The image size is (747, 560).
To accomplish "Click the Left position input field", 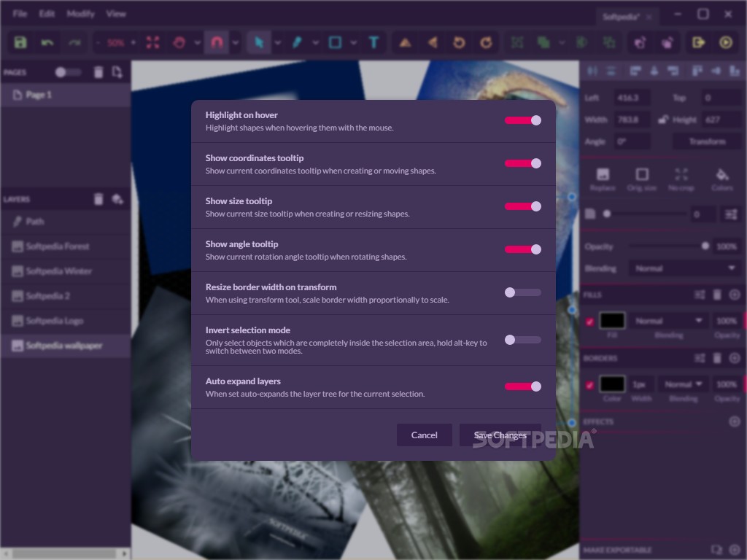I will (632, 98).
